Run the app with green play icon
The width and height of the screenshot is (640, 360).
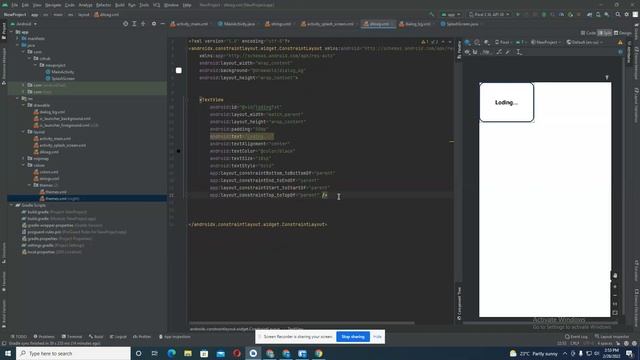click(x=518, y=14)
